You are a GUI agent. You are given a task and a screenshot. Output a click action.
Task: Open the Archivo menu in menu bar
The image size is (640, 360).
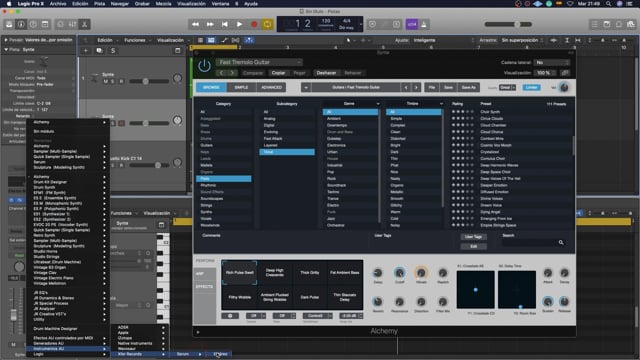pos(58,4)
